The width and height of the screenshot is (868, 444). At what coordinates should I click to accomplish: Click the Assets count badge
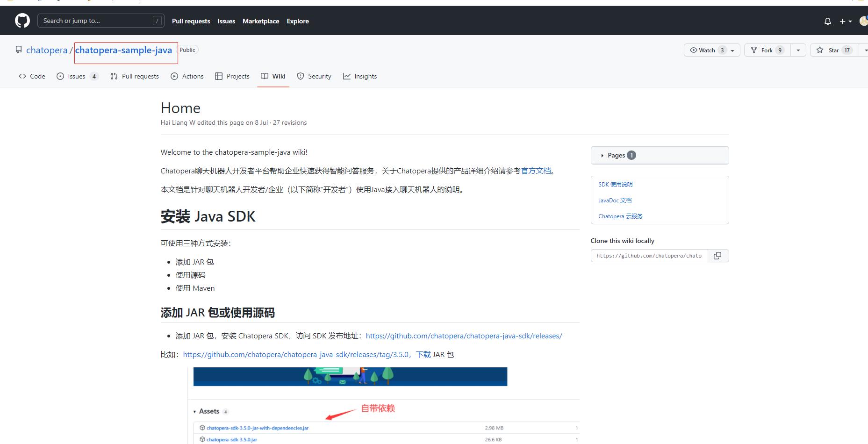coord(225,411)
